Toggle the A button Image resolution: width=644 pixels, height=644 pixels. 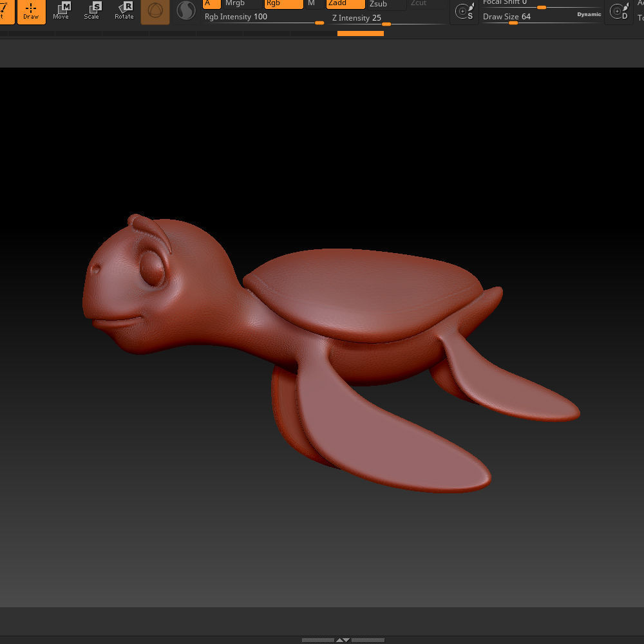[211, 4]
